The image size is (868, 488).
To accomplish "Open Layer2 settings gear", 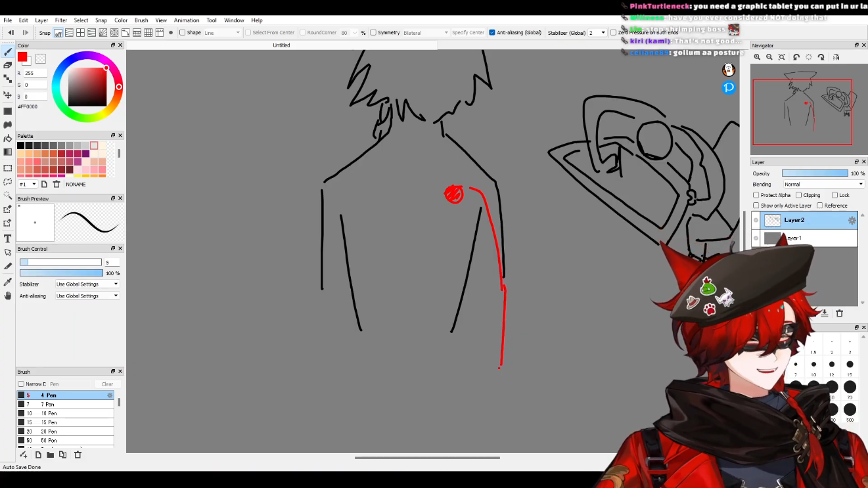I will pos(852,221).
